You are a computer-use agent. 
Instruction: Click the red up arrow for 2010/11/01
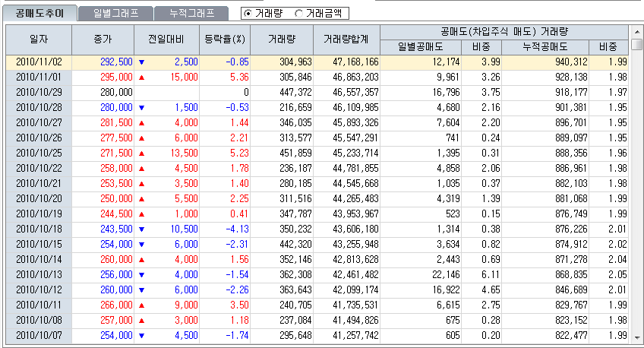pyautogui.click(x=141, y=77)
